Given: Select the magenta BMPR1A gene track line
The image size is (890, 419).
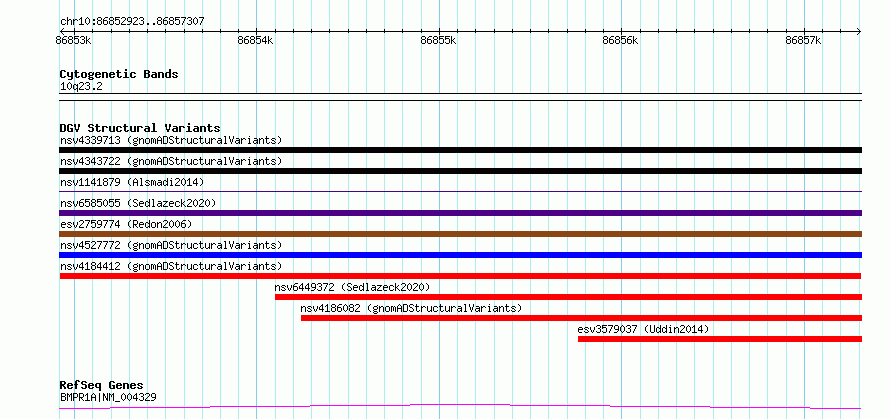Looking at the screenshot, I should tap(460, 406).
